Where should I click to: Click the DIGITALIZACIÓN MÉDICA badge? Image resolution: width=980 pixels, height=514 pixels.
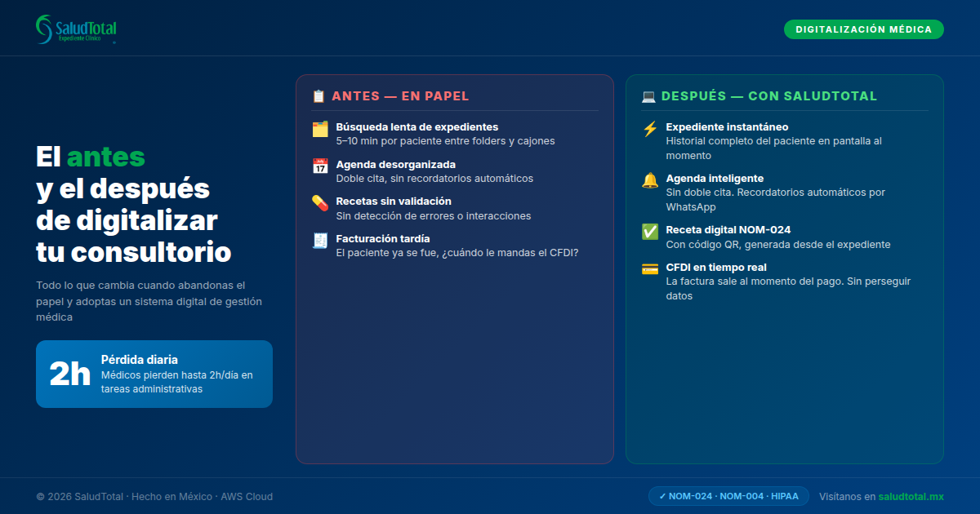coord(863,29)
